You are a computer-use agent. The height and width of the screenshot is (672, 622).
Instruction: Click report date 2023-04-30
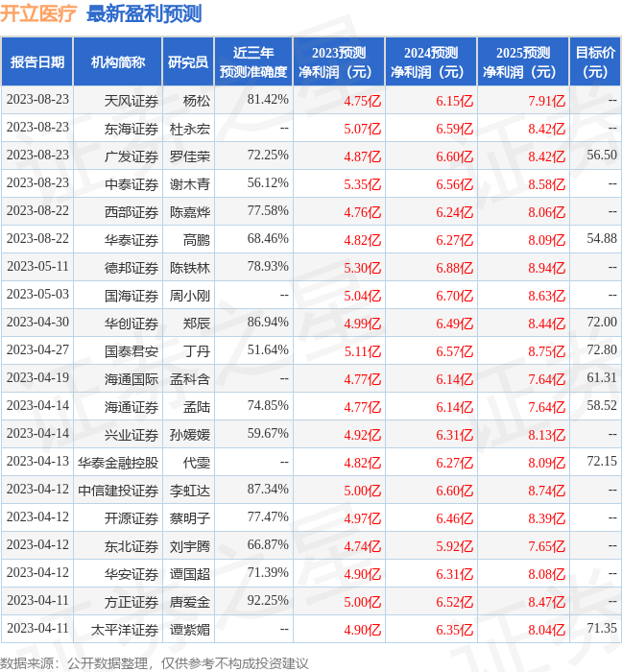[x=37, y=323]
